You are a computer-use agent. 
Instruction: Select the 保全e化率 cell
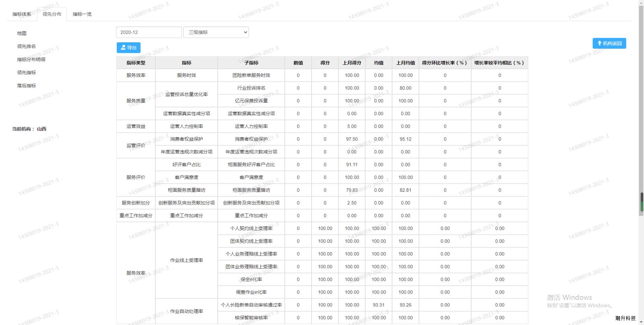click(251, 279)
